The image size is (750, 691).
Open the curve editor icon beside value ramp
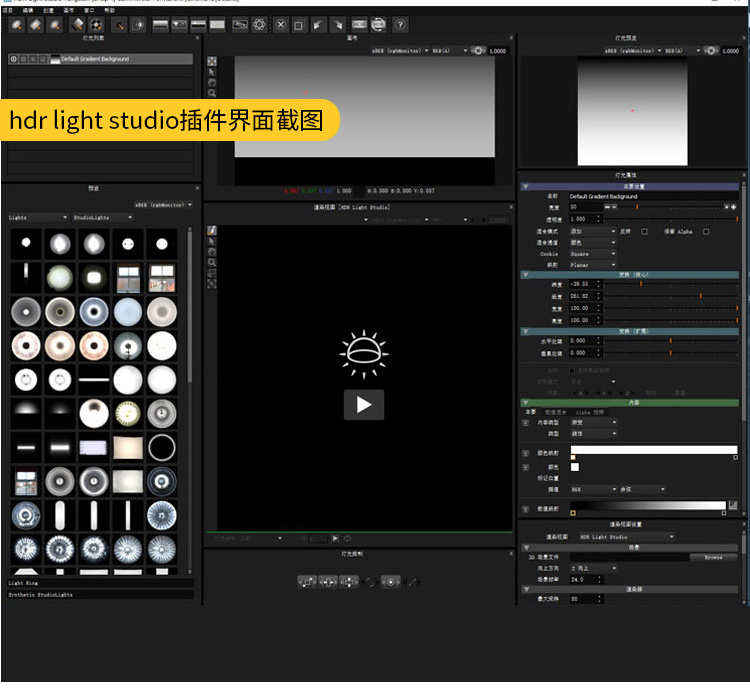(733, 505)
